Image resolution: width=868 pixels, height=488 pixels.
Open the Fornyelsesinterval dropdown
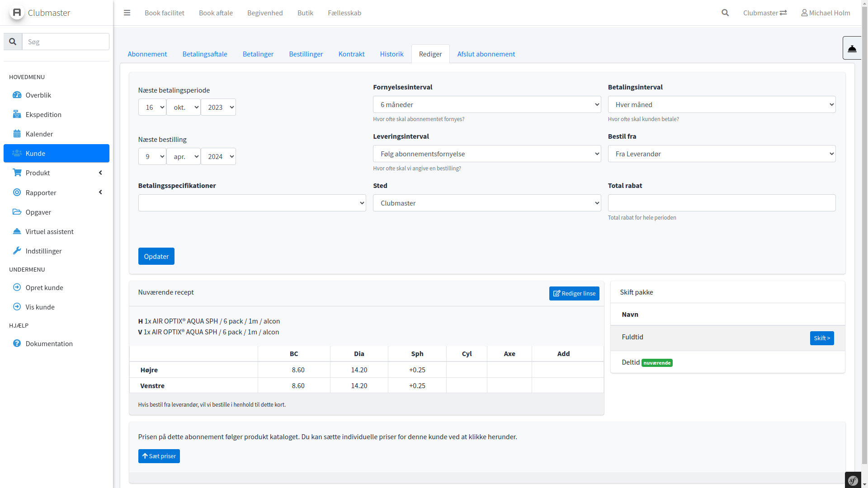(486, 104)
